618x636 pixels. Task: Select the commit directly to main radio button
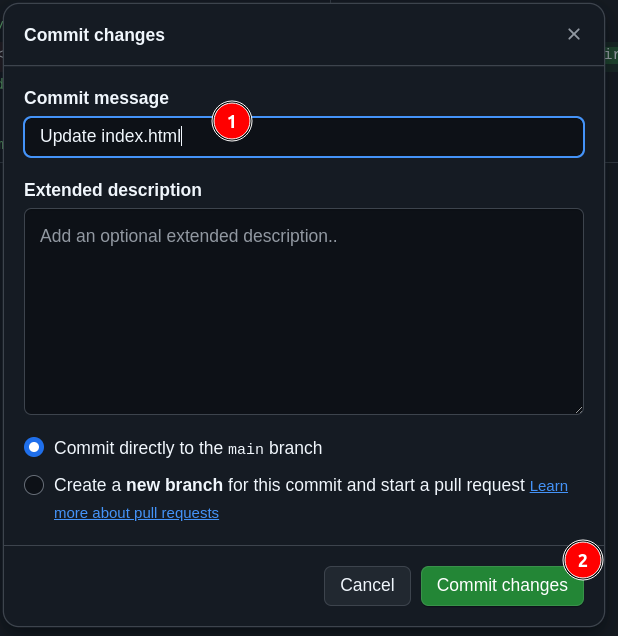[x=34, y=447]
